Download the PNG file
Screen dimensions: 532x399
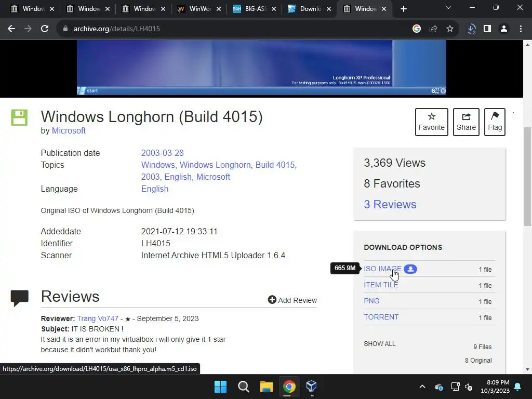[x=371, y=301]
